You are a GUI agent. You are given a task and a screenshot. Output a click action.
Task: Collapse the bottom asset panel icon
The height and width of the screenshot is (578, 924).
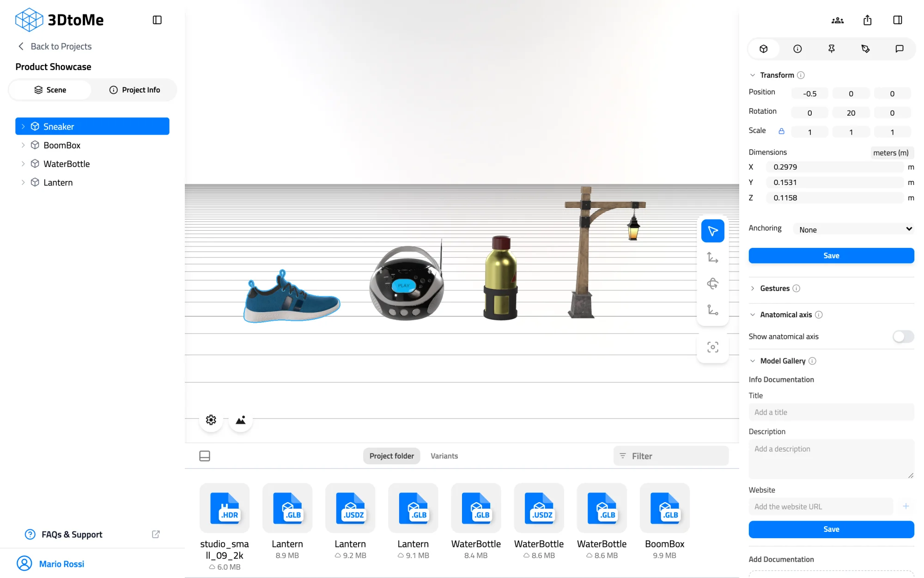[205, 456]
